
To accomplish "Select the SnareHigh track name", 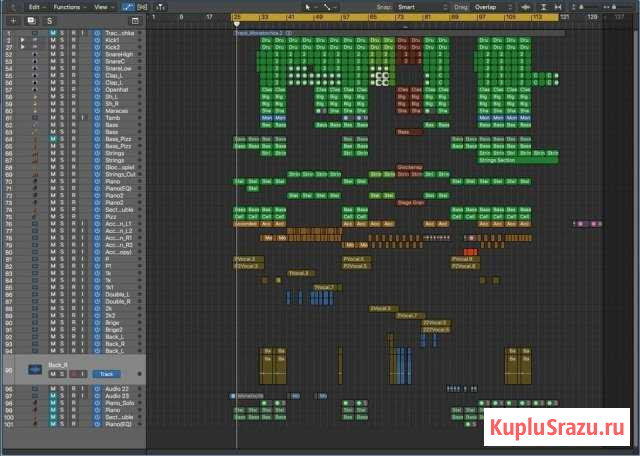I will [x=119, y=54].
